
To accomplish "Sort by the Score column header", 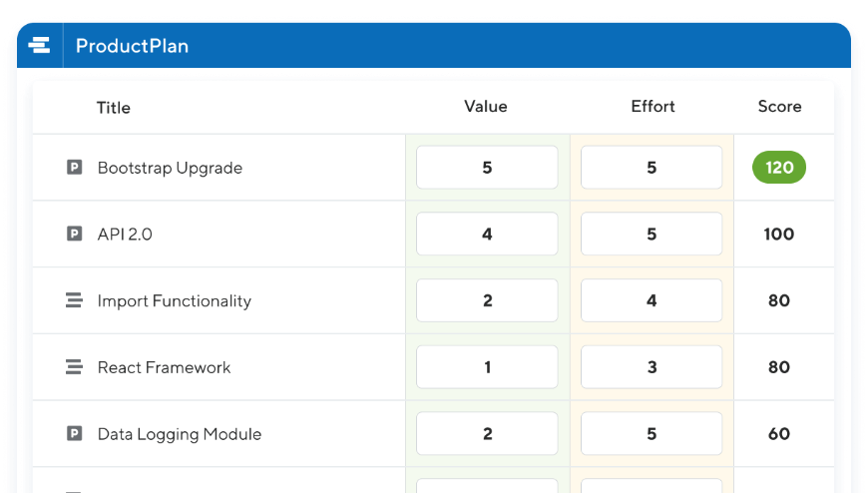I will point(779,107).
